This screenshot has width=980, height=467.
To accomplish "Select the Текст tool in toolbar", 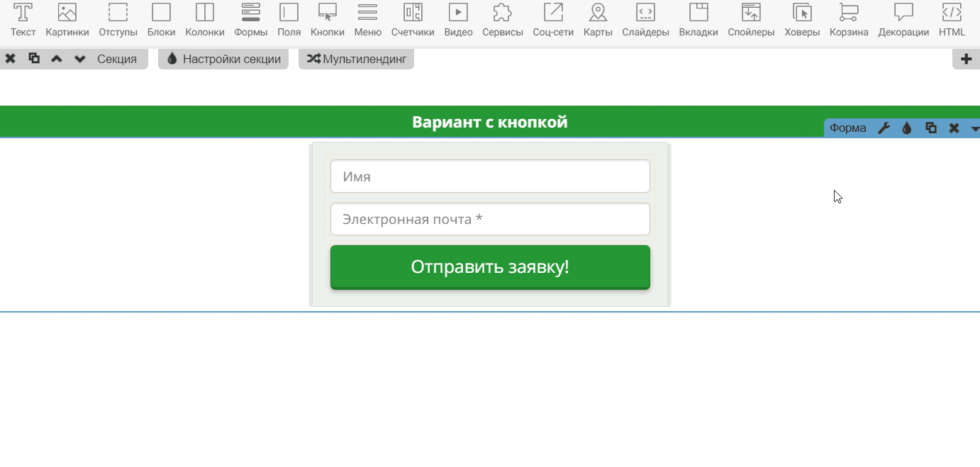I will 23,20.
